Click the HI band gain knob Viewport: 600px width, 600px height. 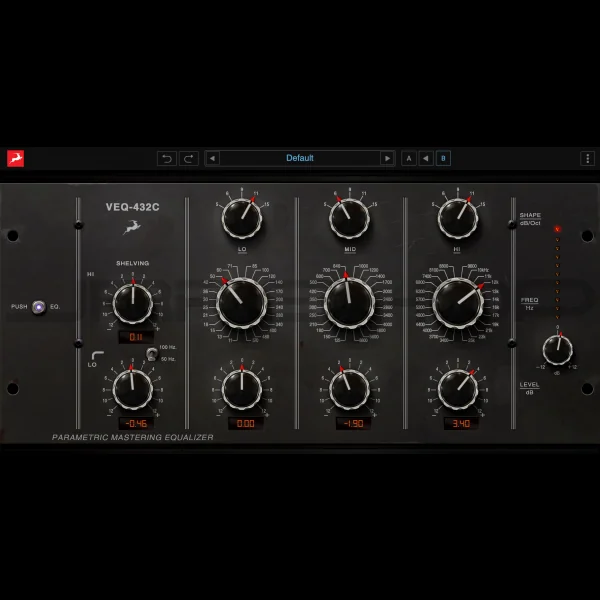pyautogui.click(x=458, y=390)
